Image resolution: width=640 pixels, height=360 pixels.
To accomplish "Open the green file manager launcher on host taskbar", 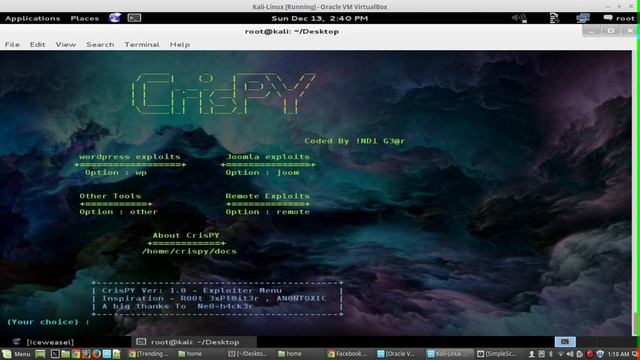I will (x=65, y=354).
